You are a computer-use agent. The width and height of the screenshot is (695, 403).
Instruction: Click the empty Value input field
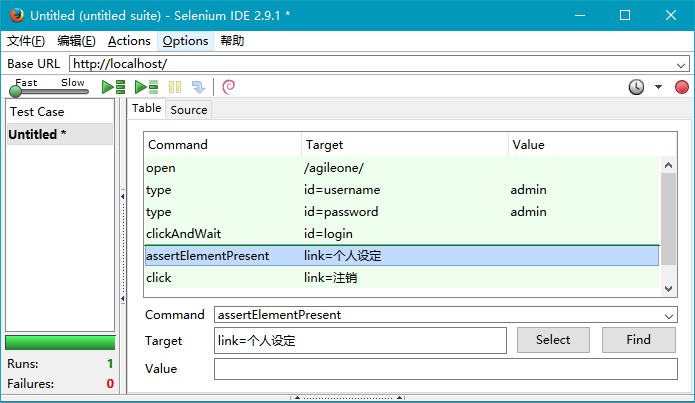click(445, 369)
